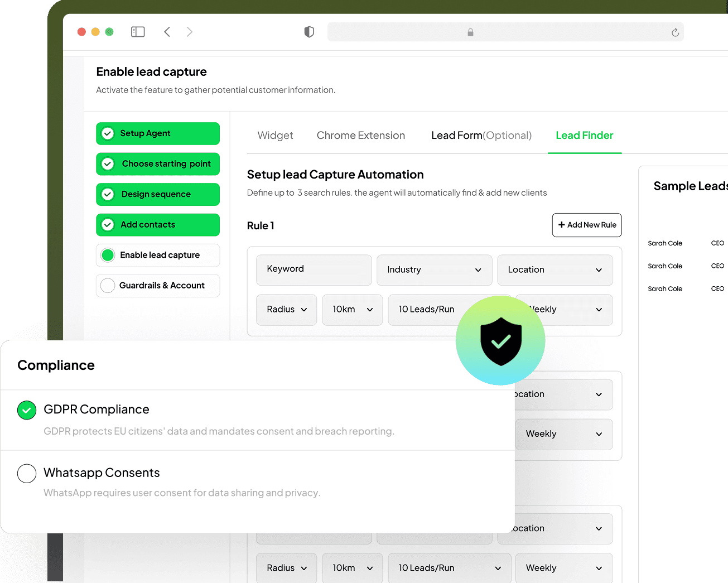Screen dimensions: 728x583
Task: Open the Location dropdown in Rule 1
Action: pos(555,270)
